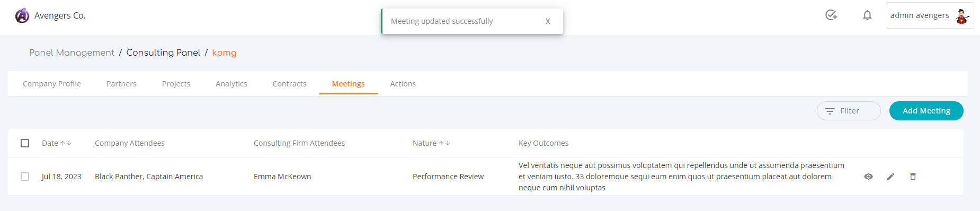Switch to the Contracts tab
Viewport: 980px width, 211px height.
(289, 84)
